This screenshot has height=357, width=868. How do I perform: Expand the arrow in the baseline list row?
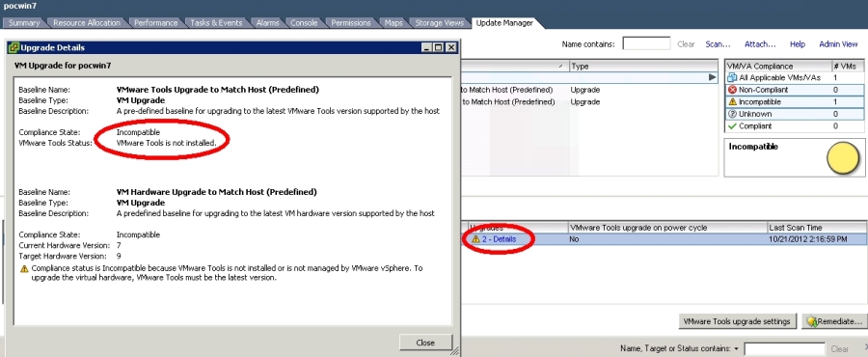[x=713, y=77]
